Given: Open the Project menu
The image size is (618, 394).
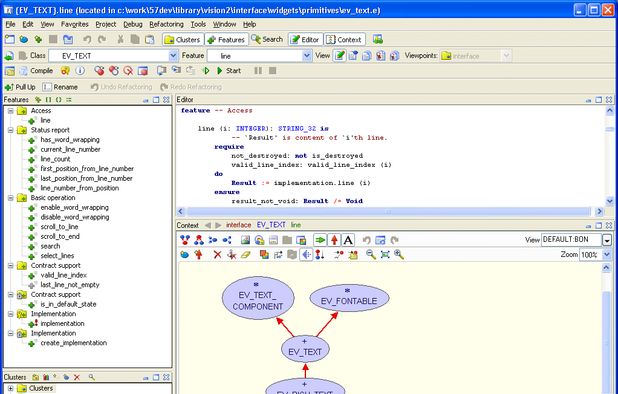Looking at the screenshot, I should (106, 24).
